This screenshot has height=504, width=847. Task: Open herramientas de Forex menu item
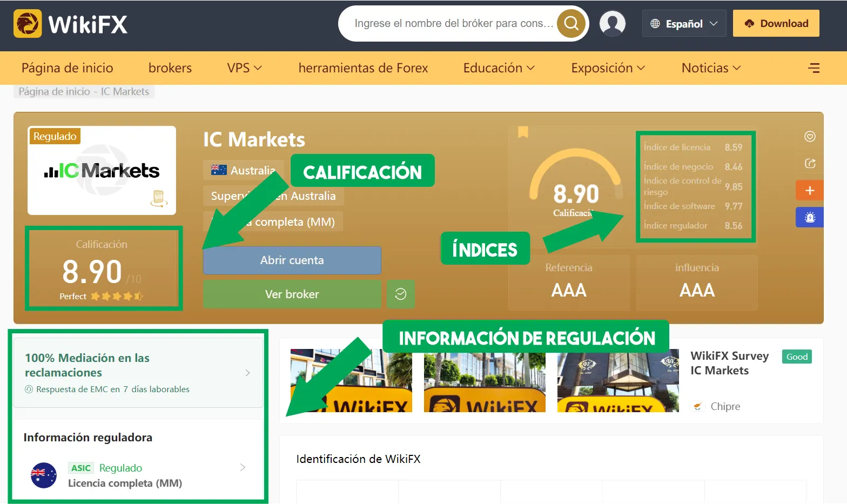pos(363,68)
